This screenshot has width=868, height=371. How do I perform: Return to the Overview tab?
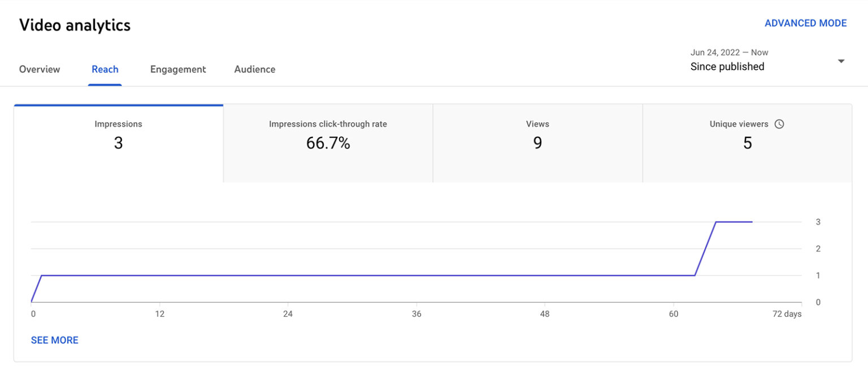tap(39, 69)
